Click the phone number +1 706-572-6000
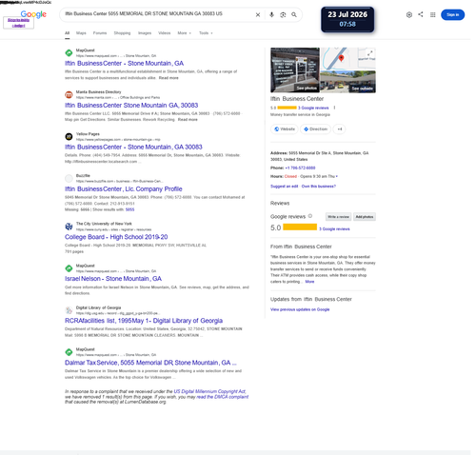Viewport: 476px width, 455px height. click(300, 168)
